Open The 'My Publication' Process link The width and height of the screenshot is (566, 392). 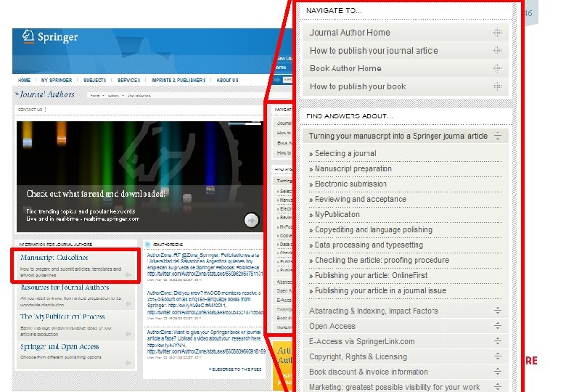[x=62, y=317]
